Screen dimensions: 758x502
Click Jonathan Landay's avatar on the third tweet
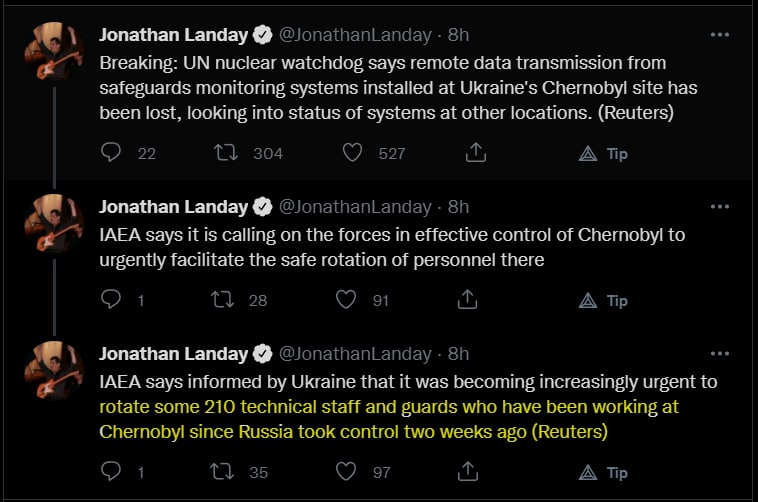tap(55, 370)
